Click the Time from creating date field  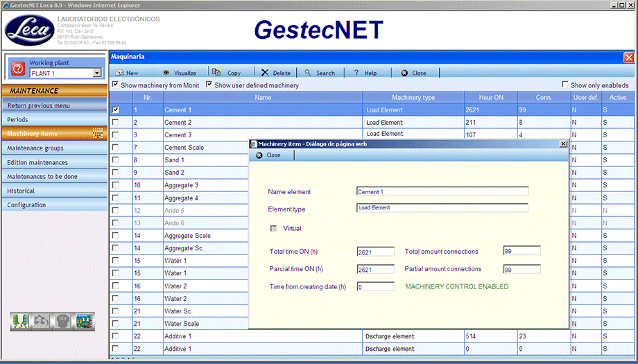coord(376,287)
